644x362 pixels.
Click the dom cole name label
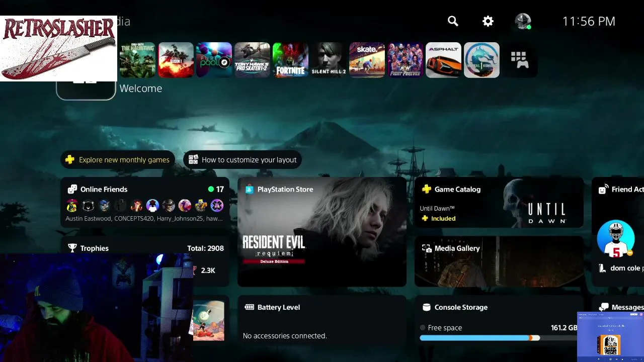point(625,268)
